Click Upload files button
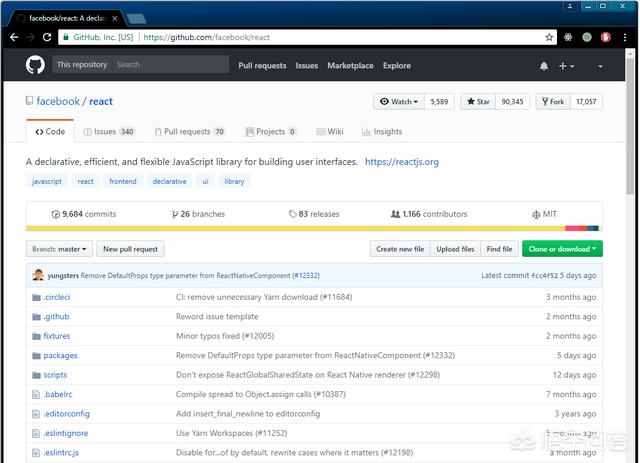640x463 pixels. tap(455, 249)
